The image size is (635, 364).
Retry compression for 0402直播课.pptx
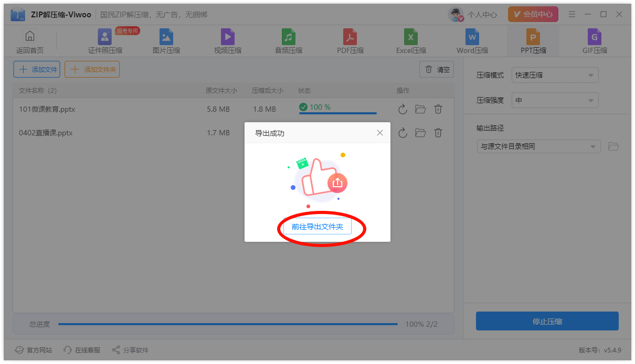point(403,133)
